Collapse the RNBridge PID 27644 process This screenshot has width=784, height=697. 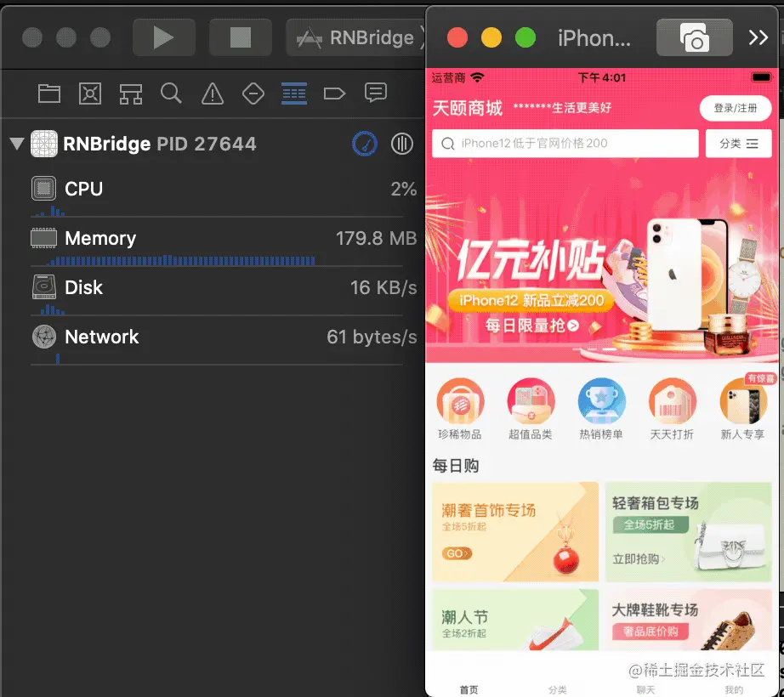pos(17,144)
